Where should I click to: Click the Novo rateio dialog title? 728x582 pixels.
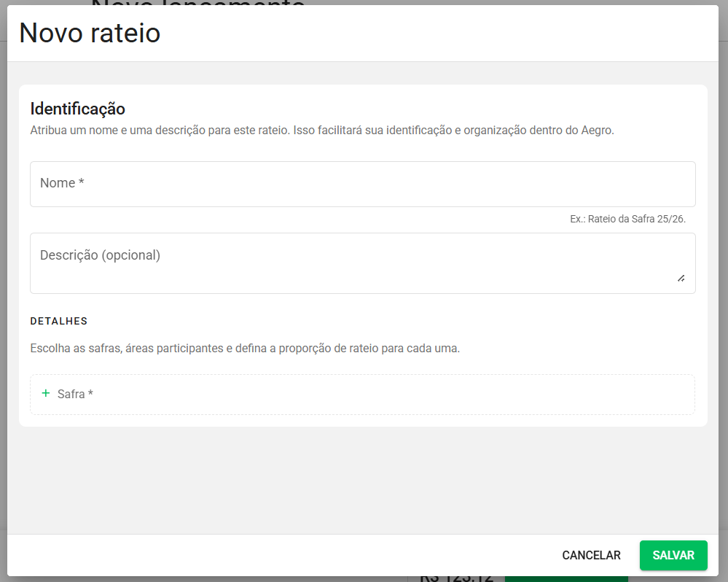coord(90,33)
